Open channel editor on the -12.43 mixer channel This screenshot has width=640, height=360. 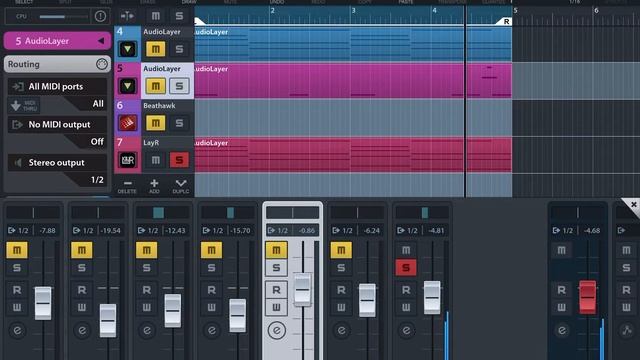click(147, 330)
